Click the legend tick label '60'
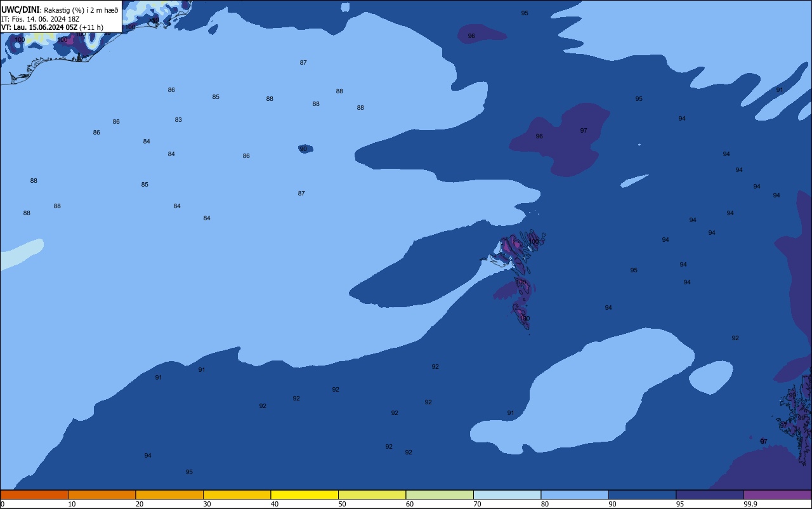The width and height of the screenshot is (812, 509). coord(409,504)
